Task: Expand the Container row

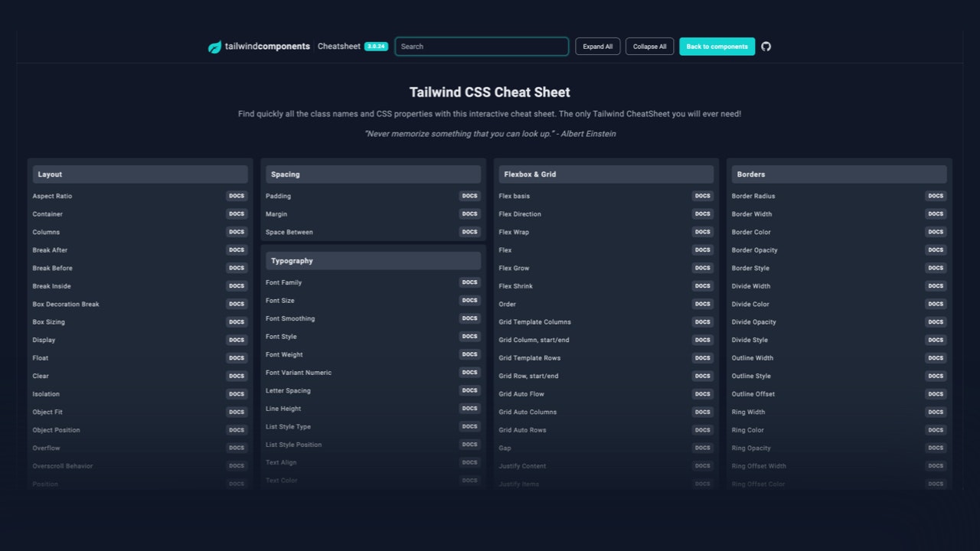Action: [139, 214]
